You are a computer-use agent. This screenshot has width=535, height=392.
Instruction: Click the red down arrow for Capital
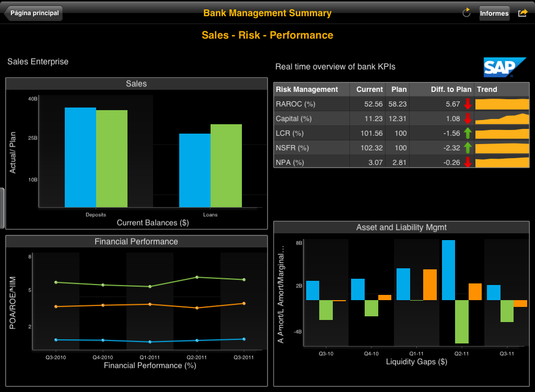pyautogui.click(x=468, y=118)
